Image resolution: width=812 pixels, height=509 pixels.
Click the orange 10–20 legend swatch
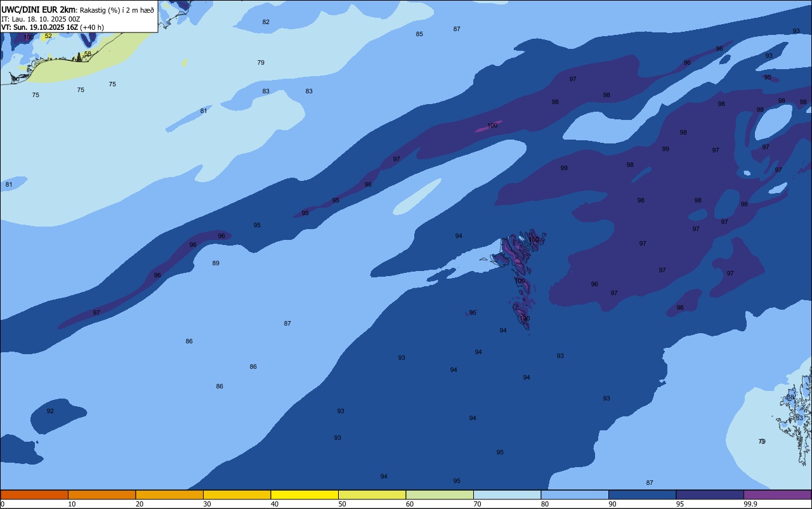(101, 494)
